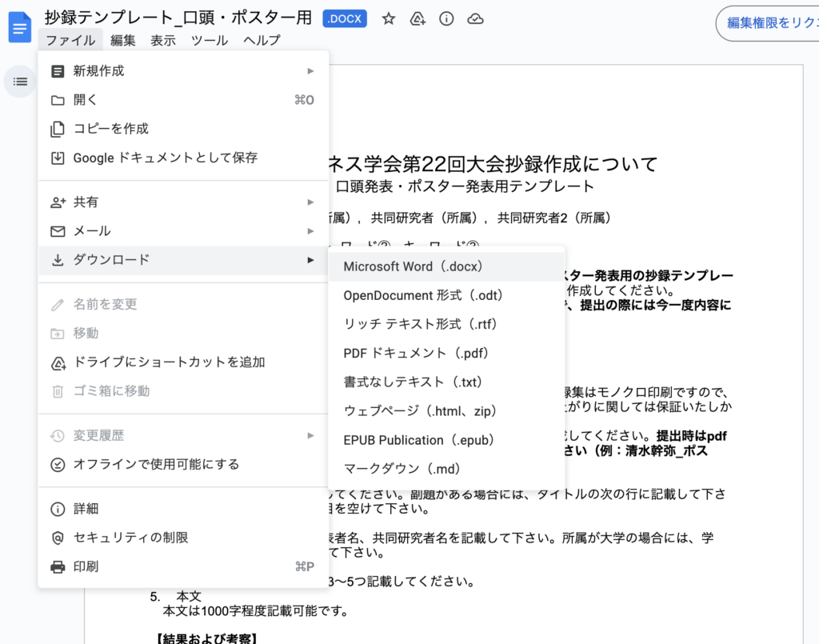Click the trash icon beside ゴミ箱に移動

58,391
